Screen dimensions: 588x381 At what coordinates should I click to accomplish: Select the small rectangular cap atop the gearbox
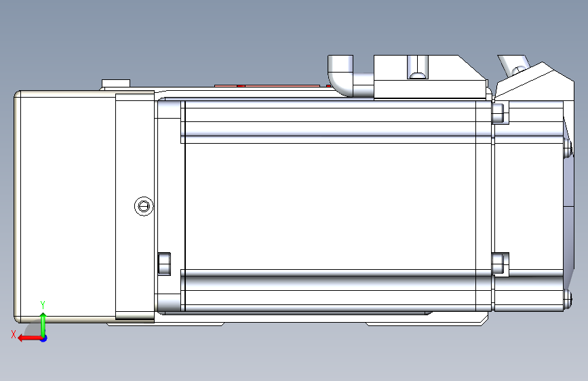click(116, 83)
